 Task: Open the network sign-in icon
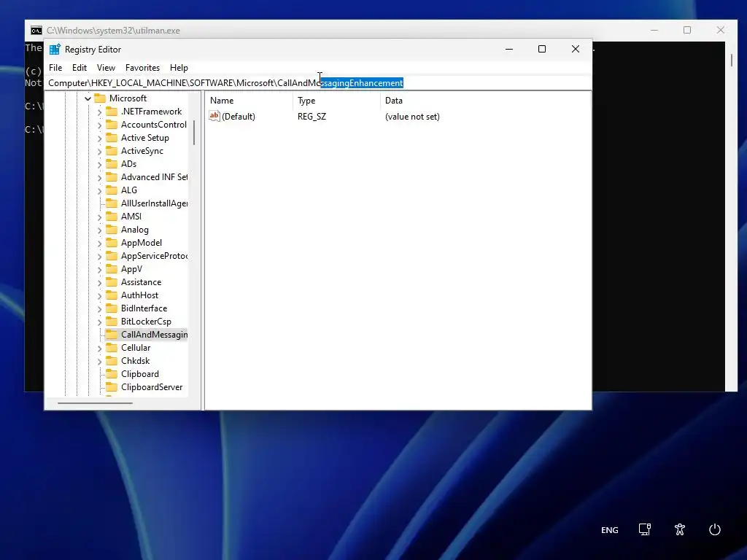point(645,529)
